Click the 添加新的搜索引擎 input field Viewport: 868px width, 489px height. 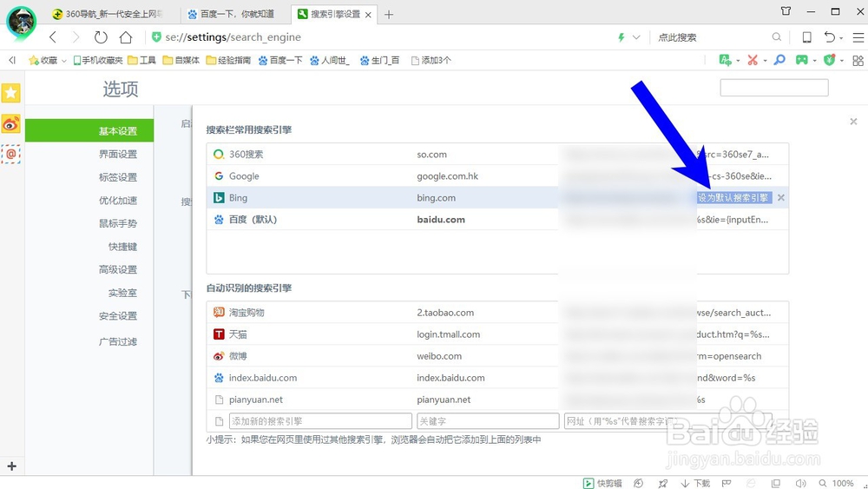point(320,421)
